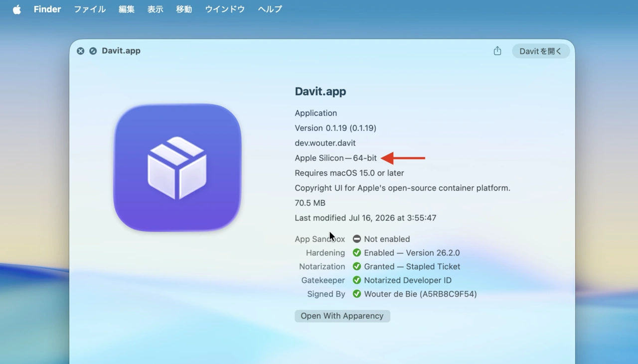Close the Quick Look preview window
This screenshot has height=364, width=638.
click(x=80, y=51)
